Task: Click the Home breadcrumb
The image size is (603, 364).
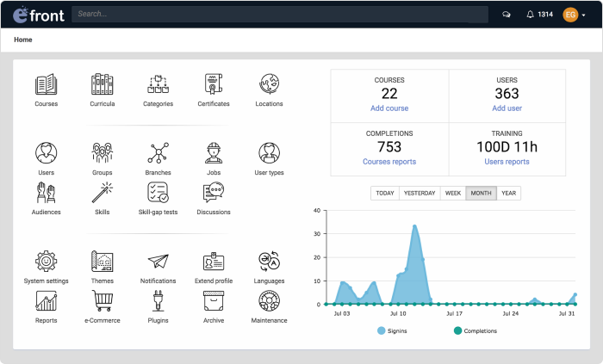Action: coord(23,40)
